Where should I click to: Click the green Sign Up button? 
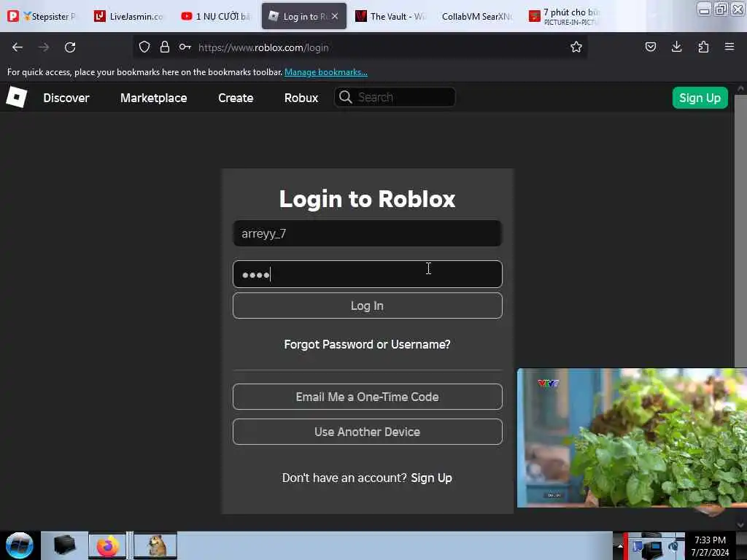[x=700, y=98]
